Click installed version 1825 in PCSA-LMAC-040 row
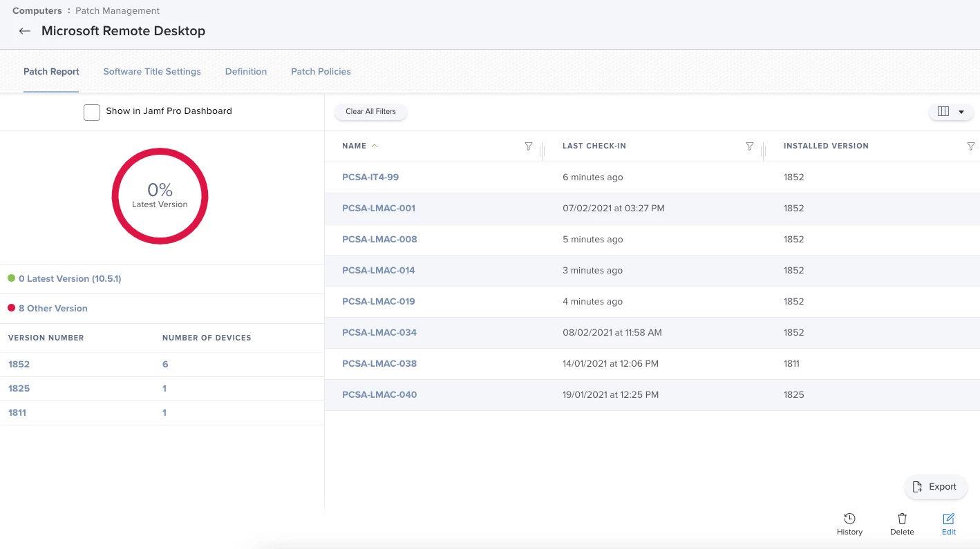Image resolution: width=980 pixels, height=549 pixels. [x=794, y=395]
